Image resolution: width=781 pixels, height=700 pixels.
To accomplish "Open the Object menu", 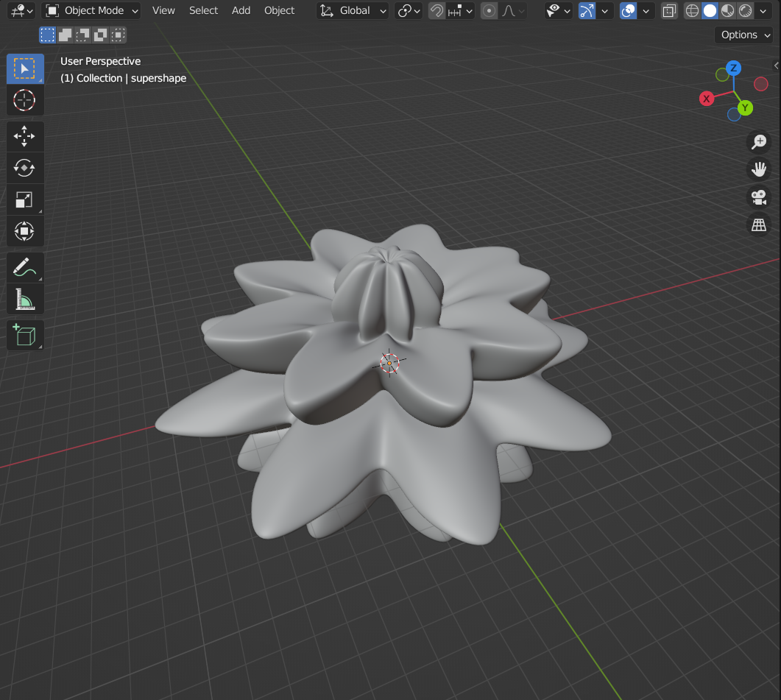I will click(280, 10).
